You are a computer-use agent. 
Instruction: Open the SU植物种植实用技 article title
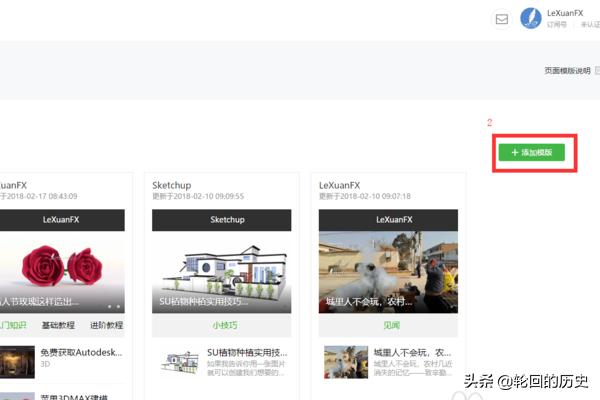click(x=246, y=352)
